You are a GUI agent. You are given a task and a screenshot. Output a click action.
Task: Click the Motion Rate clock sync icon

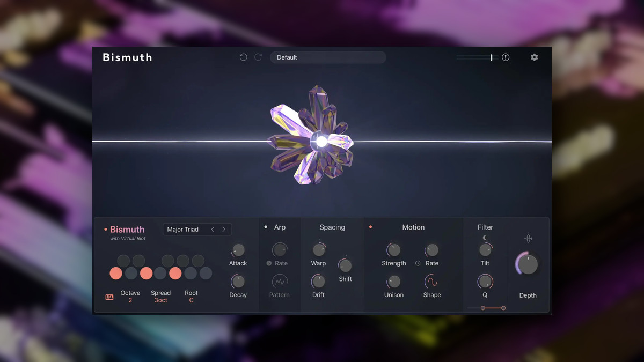point(418,263)
